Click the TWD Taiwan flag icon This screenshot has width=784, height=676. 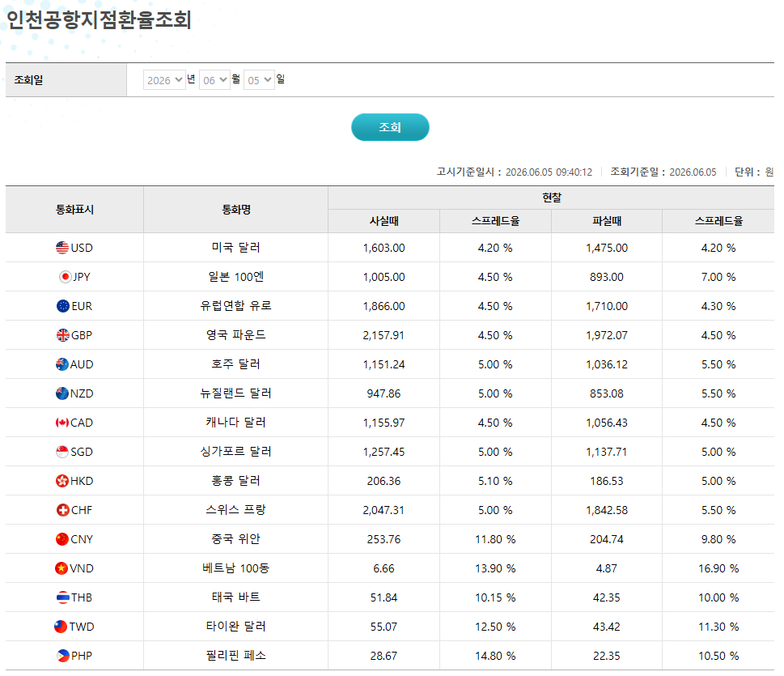(x=61, y=627)
